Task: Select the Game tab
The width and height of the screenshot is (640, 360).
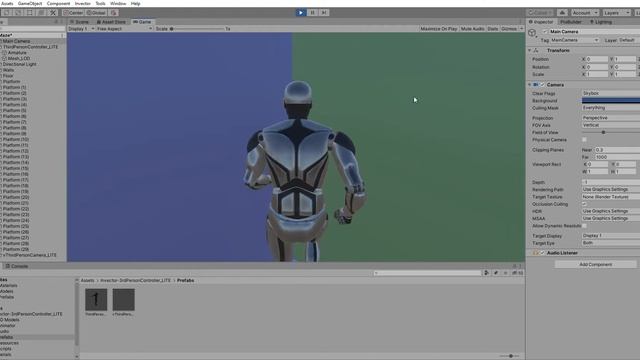Action: [142, 22]
